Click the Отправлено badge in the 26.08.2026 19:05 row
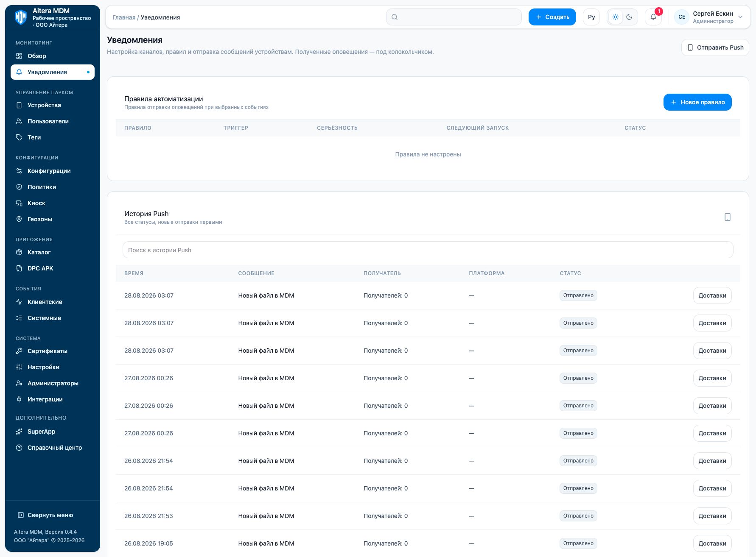 578,543
